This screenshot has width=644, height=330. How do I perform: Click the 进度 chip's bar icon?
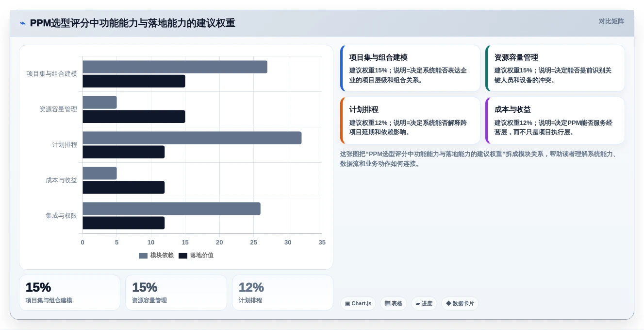pos(418,304)
